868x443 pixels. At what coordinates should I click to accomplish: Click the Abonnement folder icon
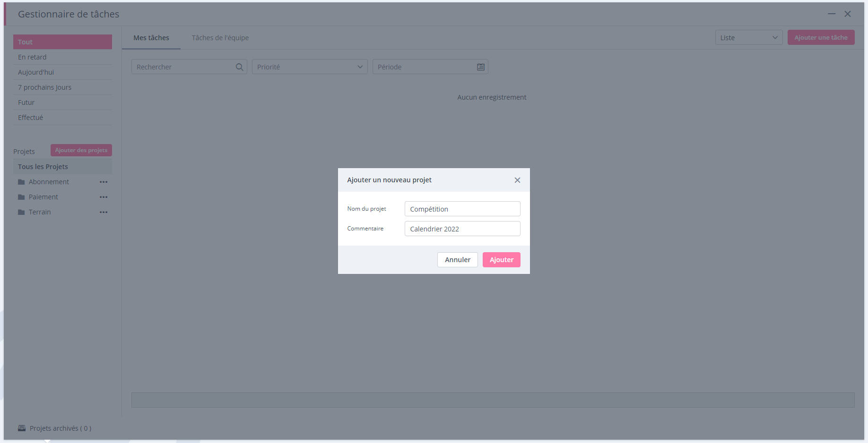click(x=21, y=182)
